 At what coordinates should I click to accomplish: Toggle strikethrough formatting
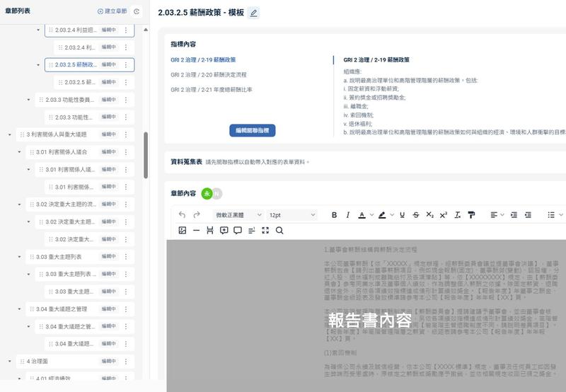click(x=415, y=215)
